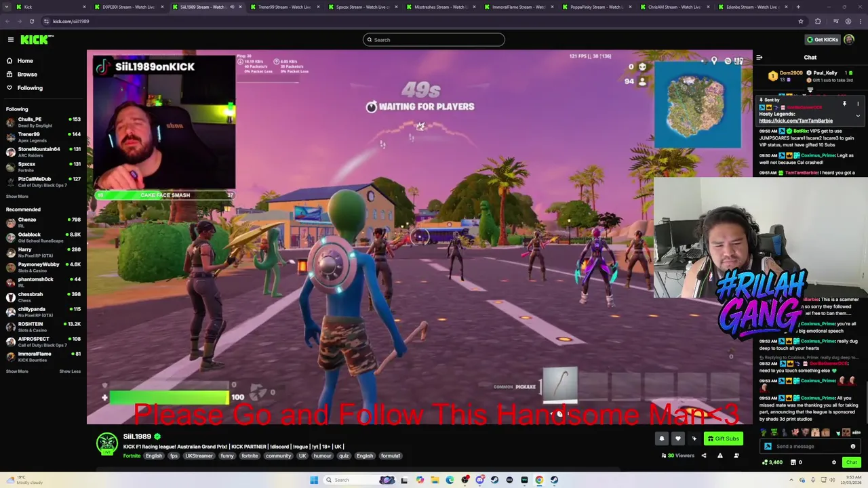Bookmark page with star in address bar
This screenshot has width=868, height=488.
(x=801, y=21)
